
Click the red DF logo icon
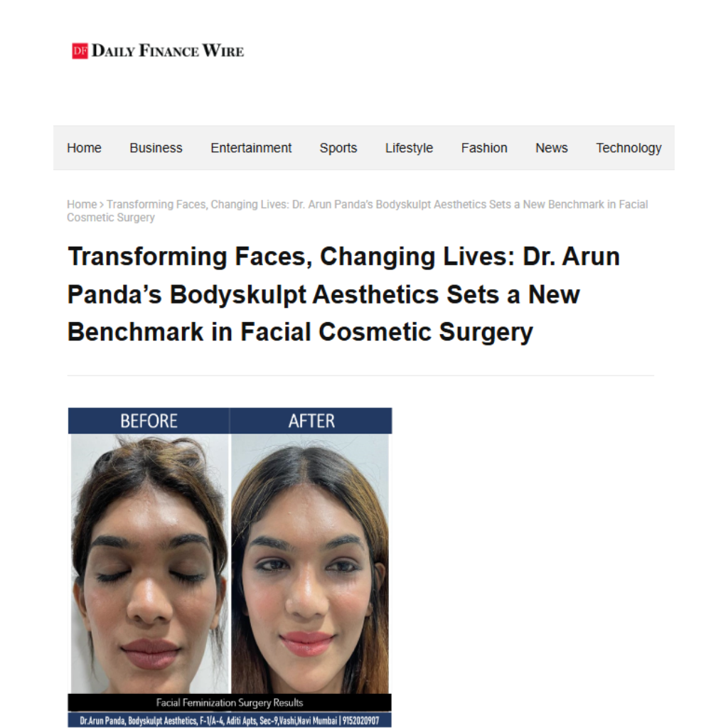[80, 50]
